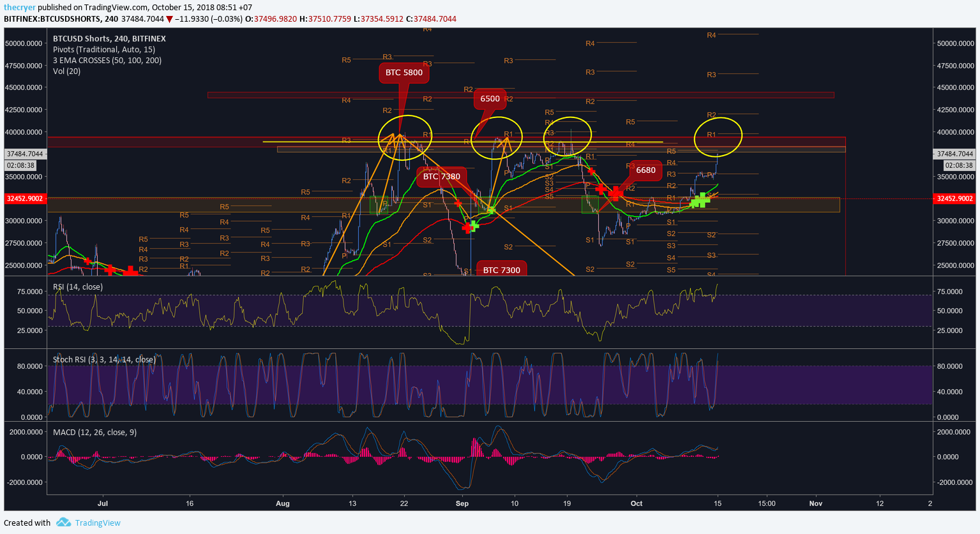Viewport: 980px width, 534px height.
Task: Select the Pivots (Traditional, Auto, 15) indicator label
Action: coord(104,50)
